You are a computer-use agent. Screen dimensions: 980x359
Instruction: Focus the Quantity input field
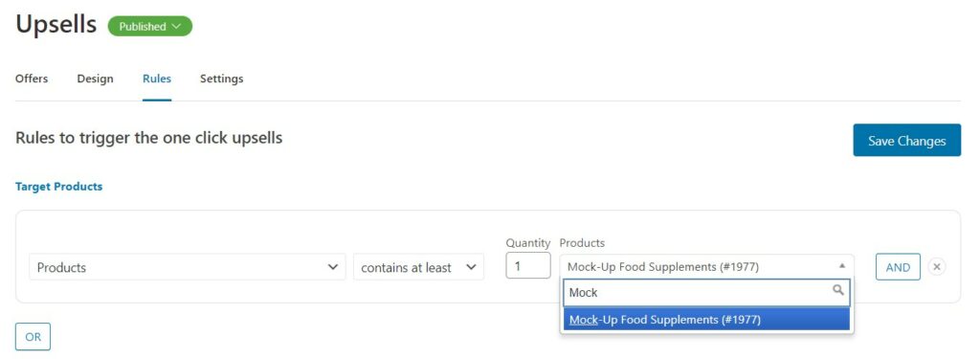(x=528, y=266)
